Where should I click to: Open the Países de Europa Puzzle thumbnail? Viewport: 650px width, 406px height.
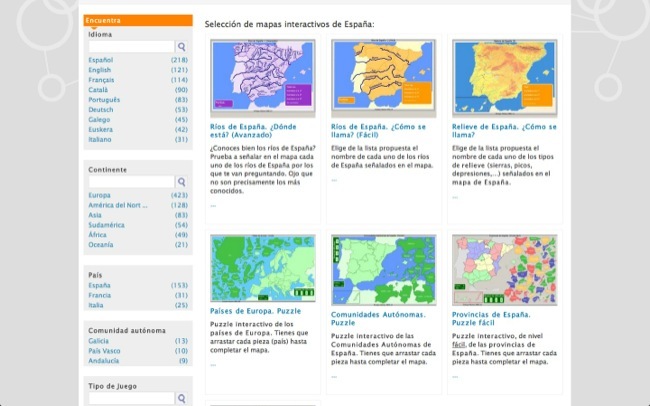[x=263, y=268]
